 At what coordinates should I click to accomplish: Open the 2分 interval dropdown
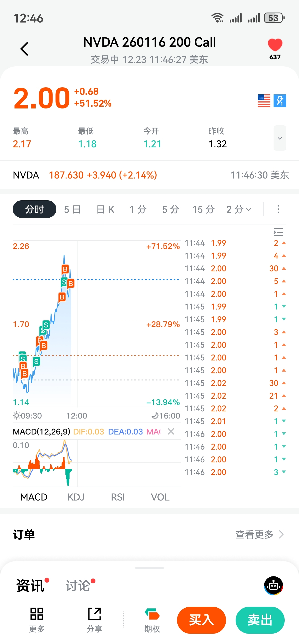pos(239,209)
